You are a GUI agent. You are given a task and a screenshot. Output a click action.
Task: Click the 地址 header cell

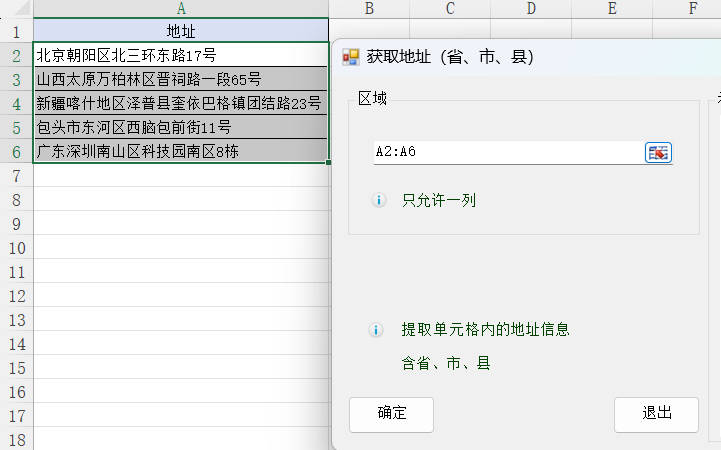180,31
